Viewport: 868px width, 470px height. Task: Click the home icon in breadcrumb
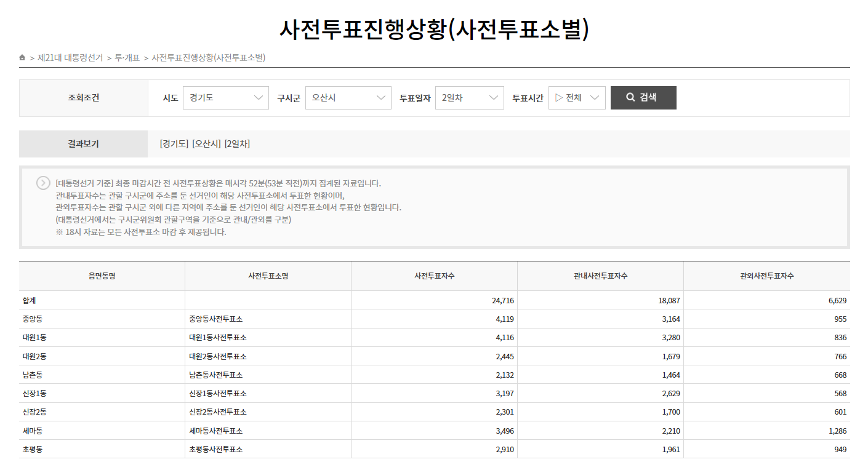coord(22,58)
